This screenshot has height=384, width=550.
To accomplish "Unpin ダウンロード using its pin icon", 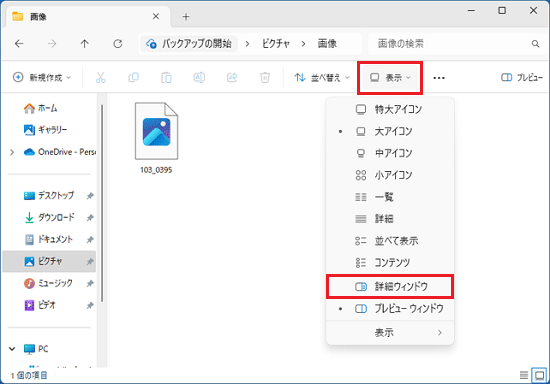I will click(90, 218).
